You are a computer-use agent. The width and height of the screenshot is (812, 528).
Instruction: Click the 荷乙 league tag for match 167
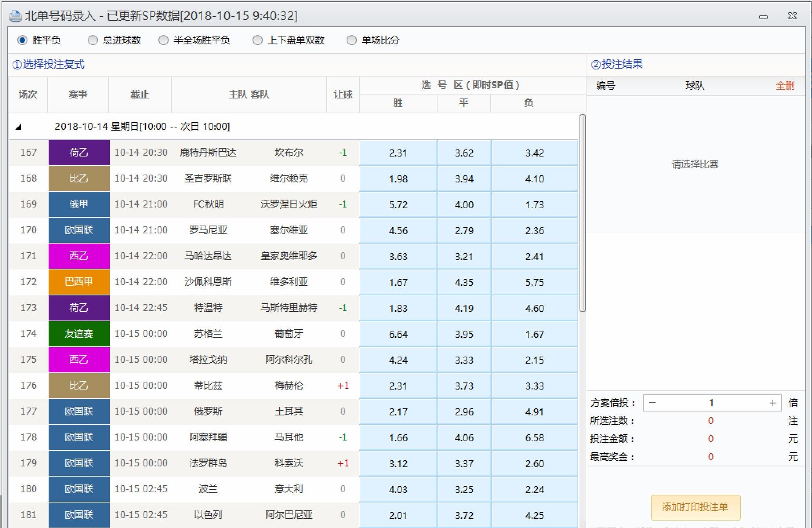click(x=79, y=153)
